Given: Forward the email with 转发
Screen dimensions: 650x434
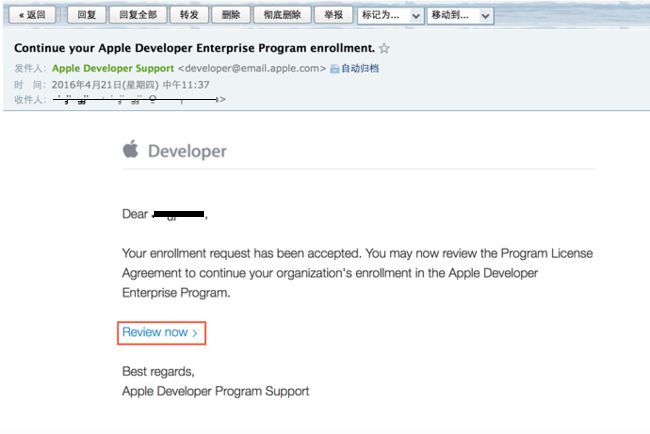Looking at the screenshot, I should (x=189, y=15).
